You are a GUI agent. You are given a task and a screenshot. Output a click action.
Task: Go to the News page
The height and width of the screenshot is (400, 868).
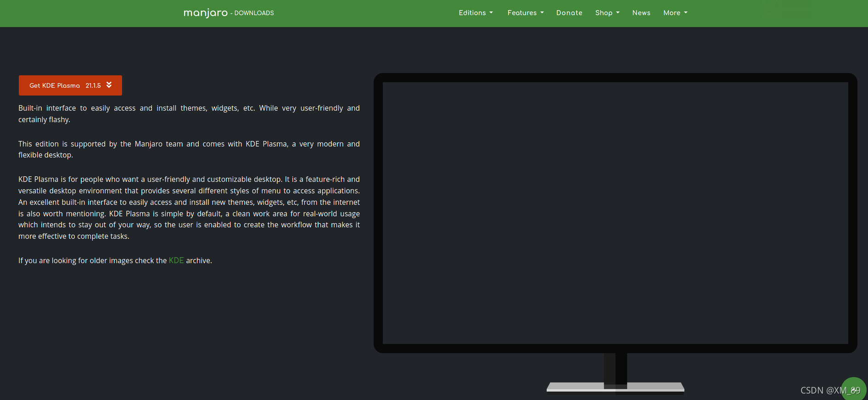coord(641,13)
